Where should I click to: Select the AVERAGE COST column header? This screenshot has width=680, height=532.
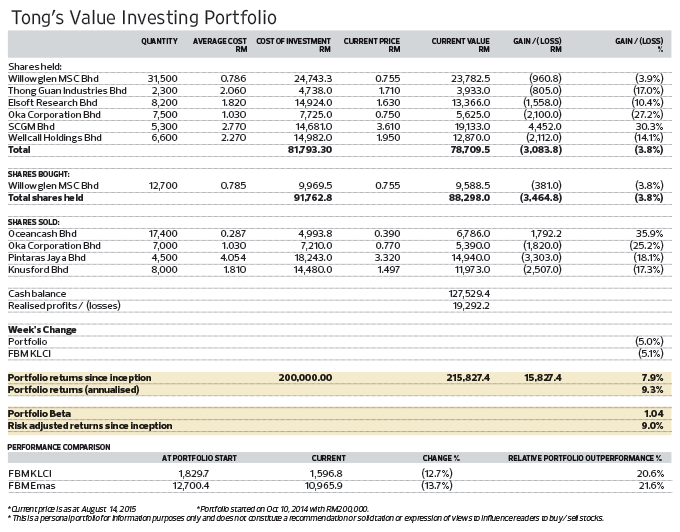tap(220, 45)
